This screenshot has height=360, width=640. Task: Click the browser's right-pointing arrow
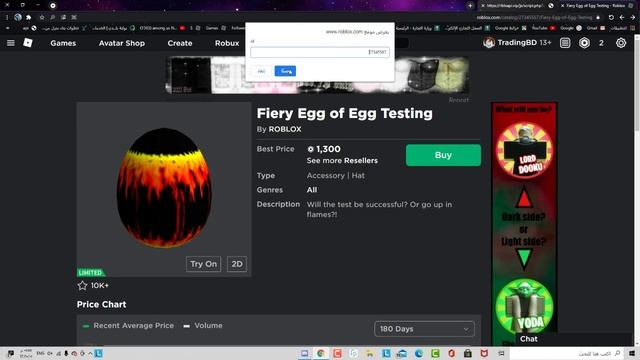tap(633, 17)
